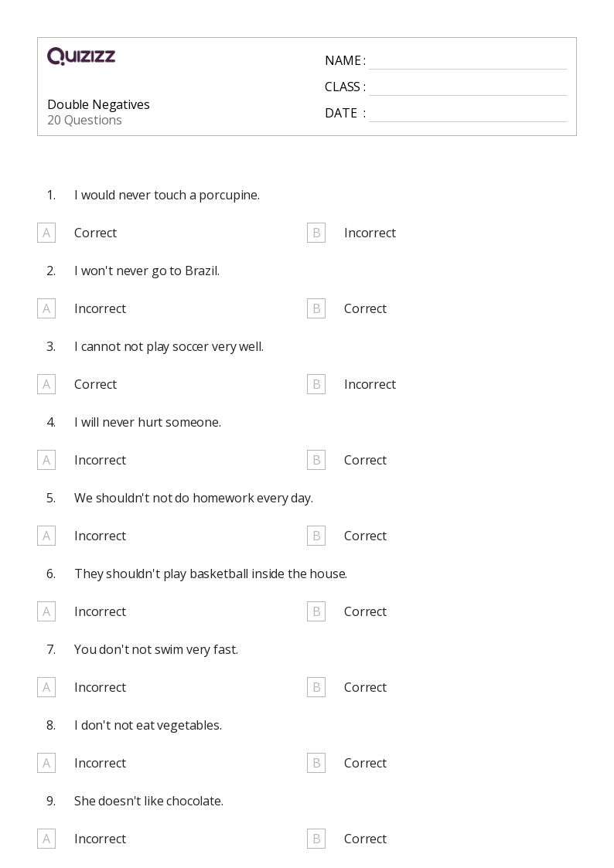Click the Double Negatives title
Image resolution: width=614 pixels, height=868 pixels.
(98, 104)
